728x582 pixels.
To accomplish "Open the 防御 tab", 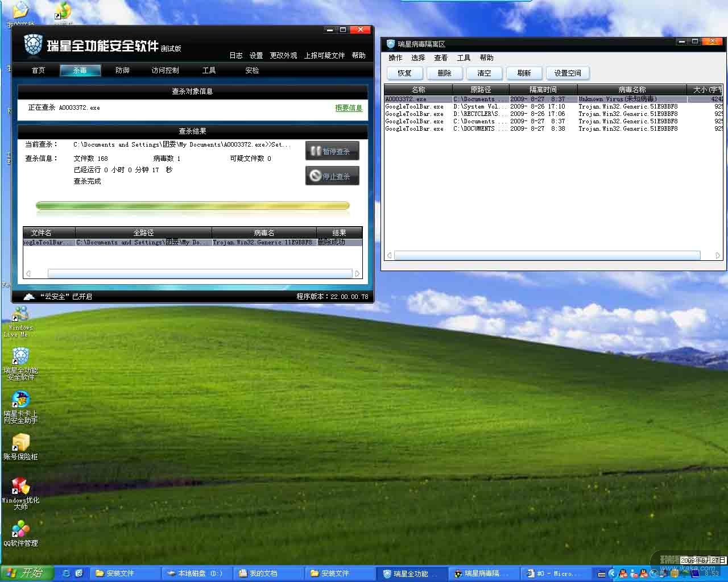I will click(122, 70).
